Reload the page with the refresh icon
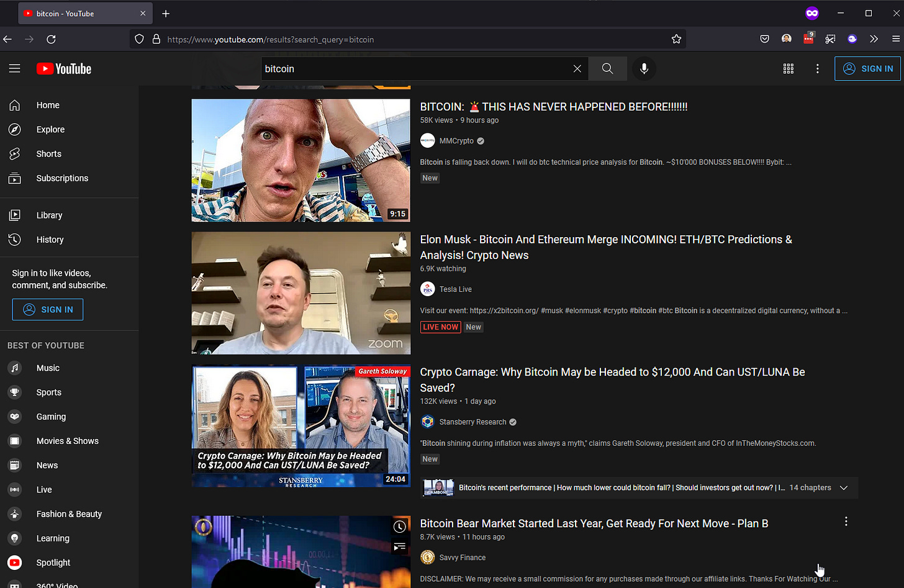The width and height of the screenshot is (904, 588). [x=52, y=39]
